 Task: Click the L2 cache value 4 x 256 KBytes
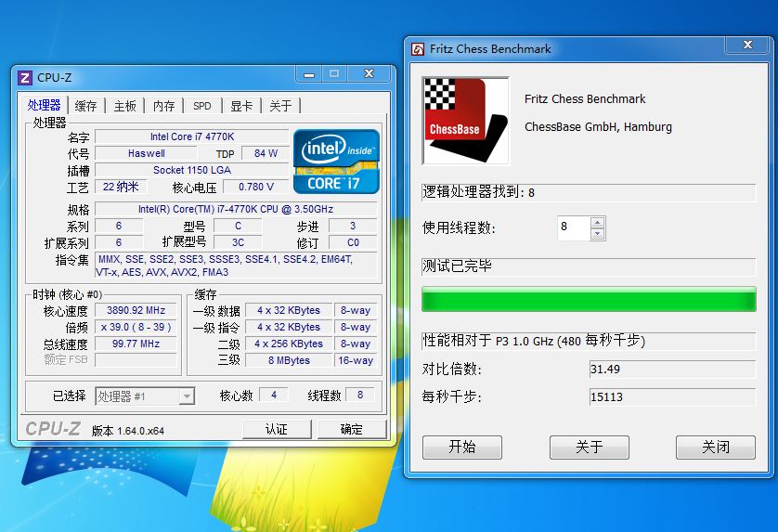[x=289, y=344]
